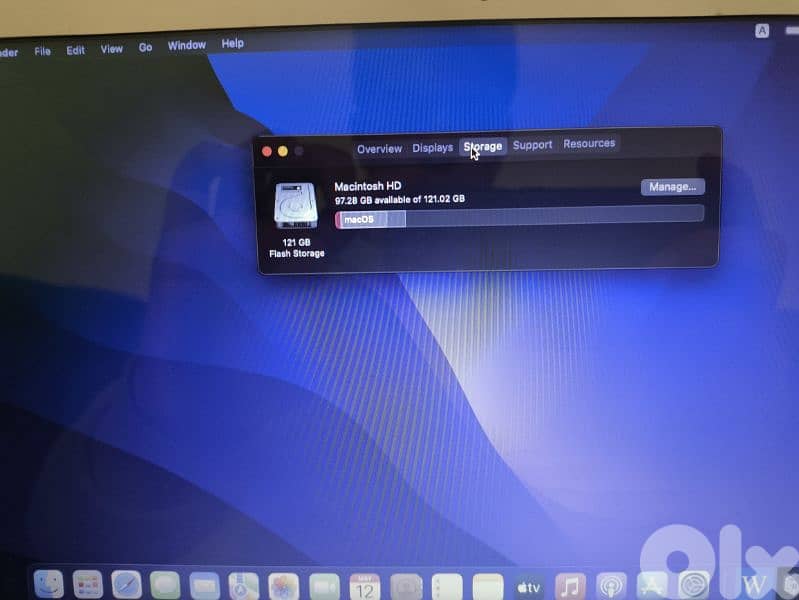This screenshot has width=799, height=600.
Task: Click the macOS segment of storage bar
Action: pos(363,220)
